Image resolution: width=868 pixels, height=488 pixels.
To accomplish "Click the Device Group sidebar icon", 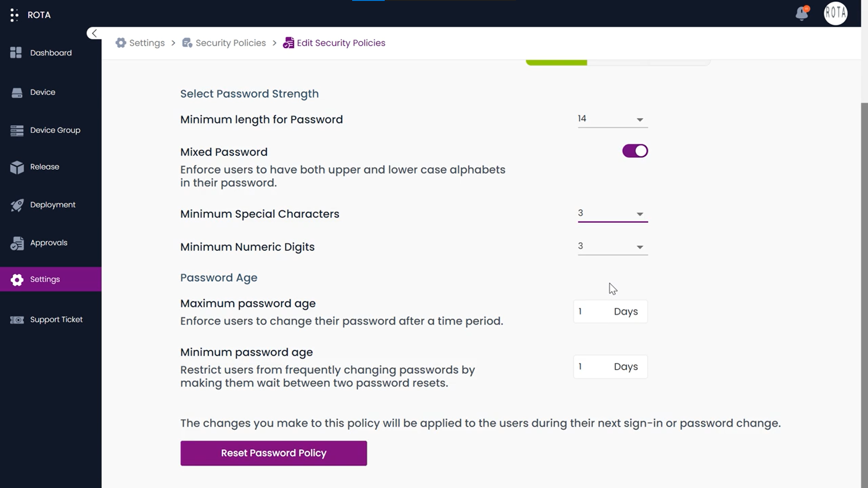I will [16, 130].
